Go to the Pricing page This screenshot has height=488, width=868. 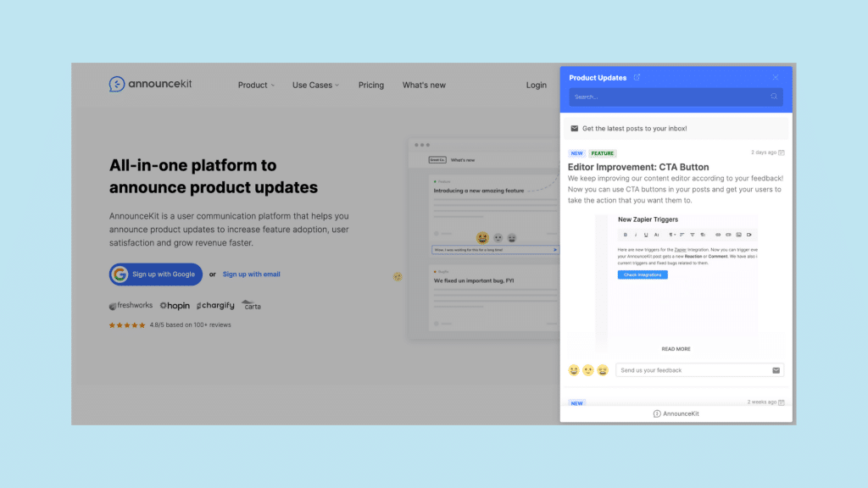[371, 86]
